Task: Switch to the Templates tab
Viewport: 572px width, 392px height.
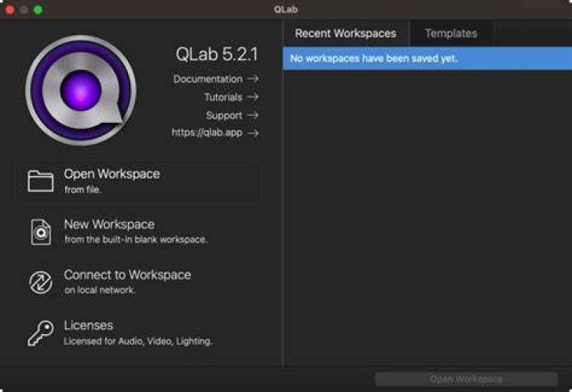Action: 451,33
